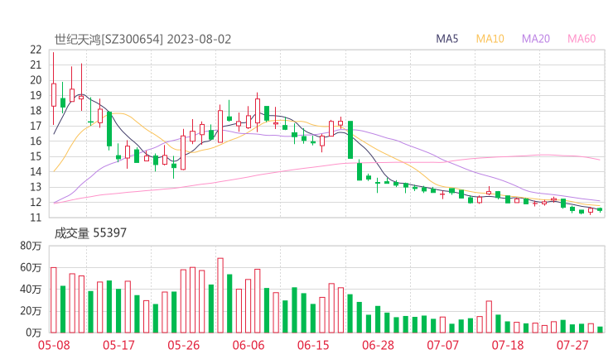This screenshot has height=364, width=613.
Task: Click the MA60 legend label
Action: (582, 39)
